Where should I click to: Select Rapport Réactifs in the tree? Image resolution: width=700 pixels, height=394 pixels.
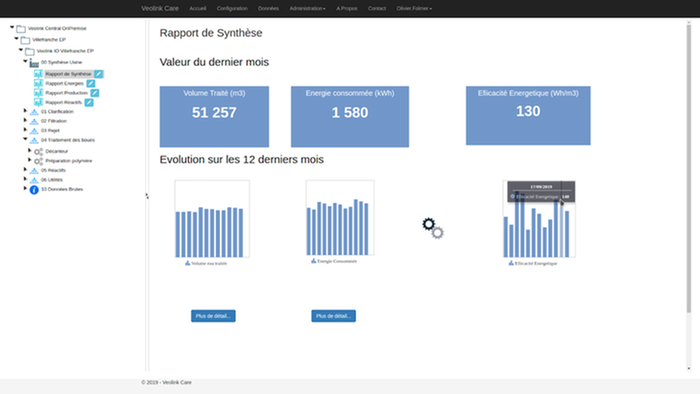[63, 103]
